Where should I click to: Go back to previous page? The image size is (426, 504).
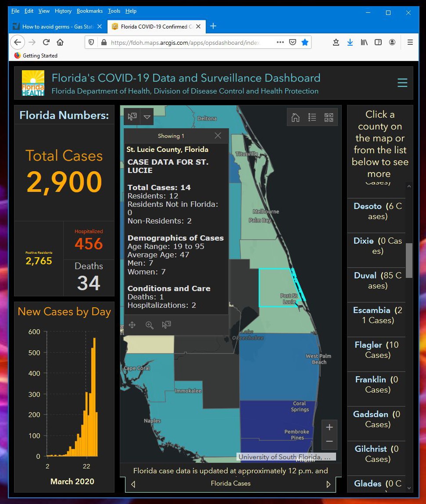(18, 42)
